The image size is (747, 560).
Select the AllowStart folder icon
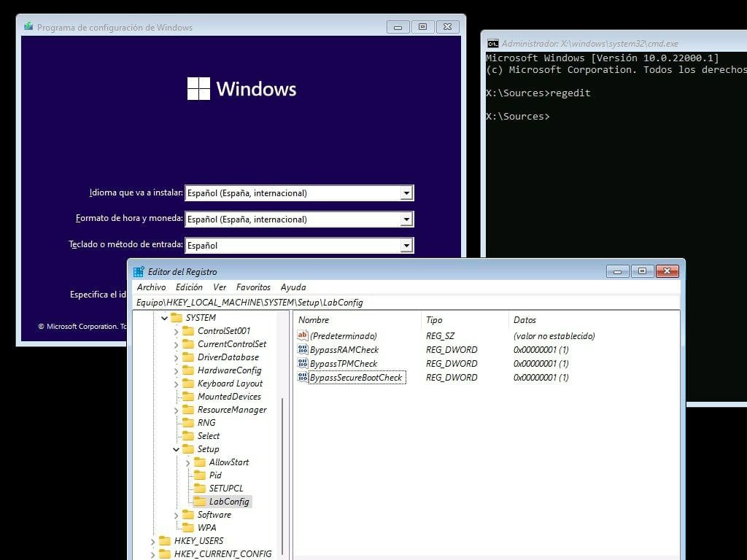coord(200,462)
